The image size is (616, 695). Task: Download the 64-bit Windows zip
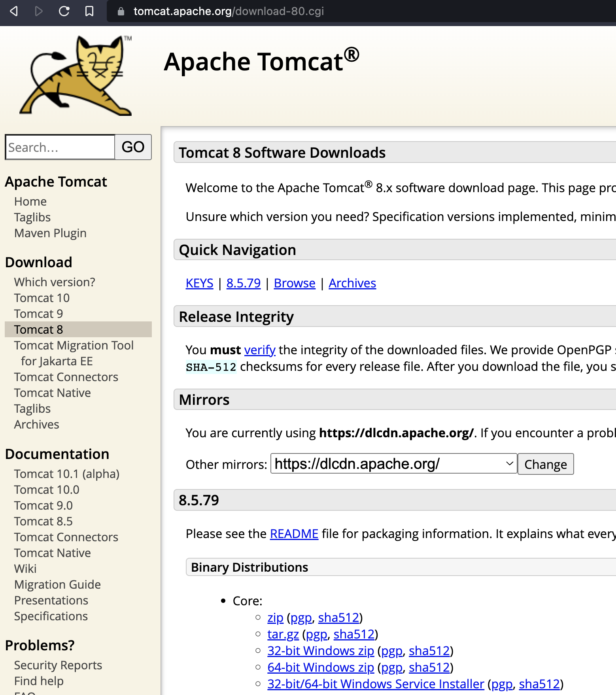point(321,667)
